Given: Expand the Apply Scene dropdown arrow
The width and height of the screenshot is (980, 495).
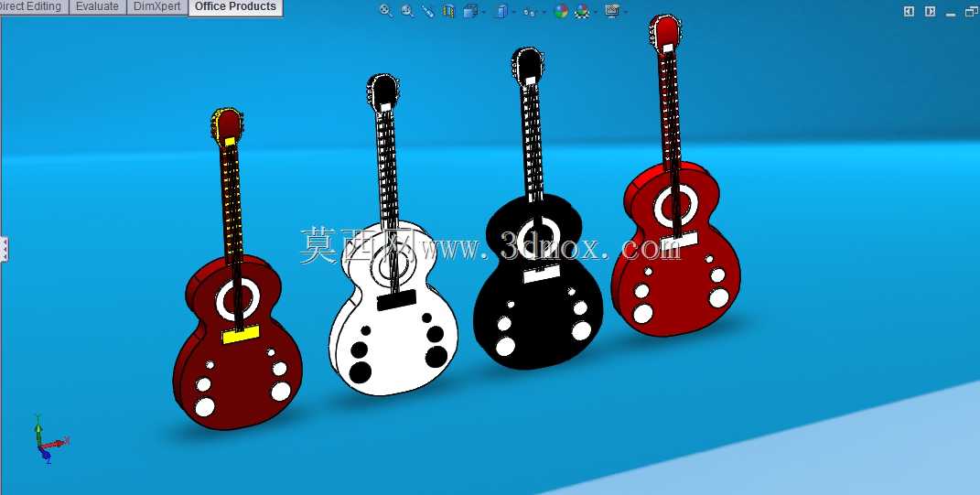Looking at the screenshot, I should click(x=596, y=12).
